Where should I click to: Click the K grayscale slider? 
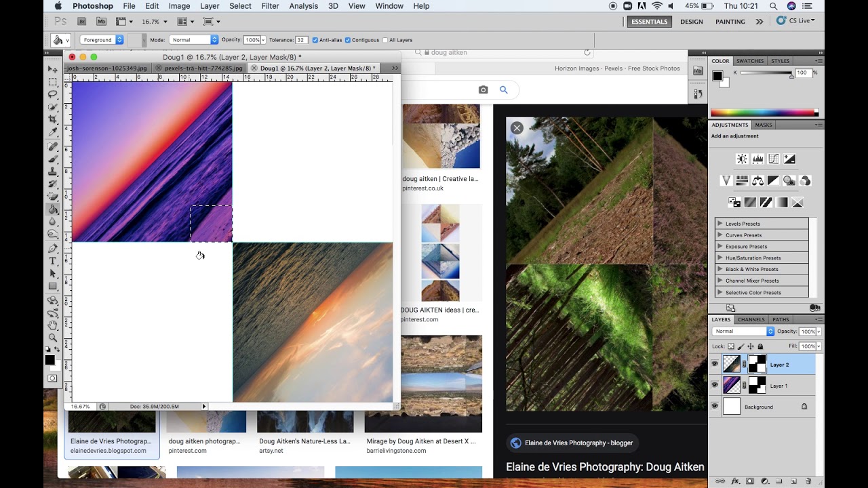click(x=766, y=73)
